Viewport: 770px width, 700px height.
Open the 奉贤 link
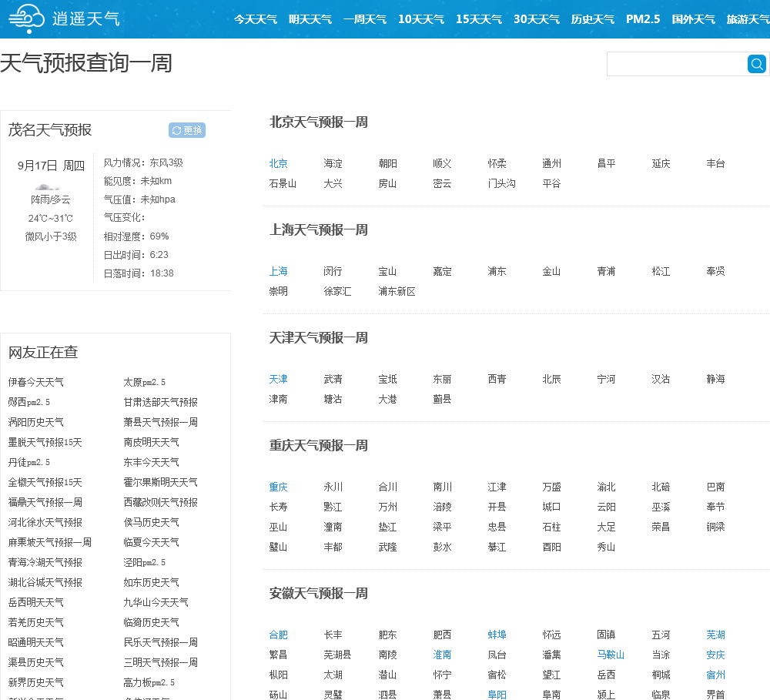pyautogui.click(x=715, y=271)
